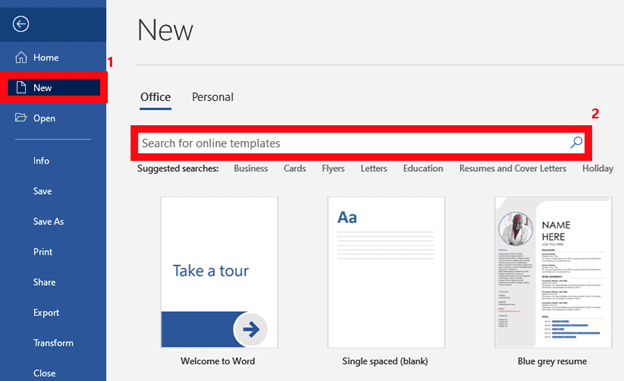
Task: Click the Open folder icon
Action: [21, 117]
